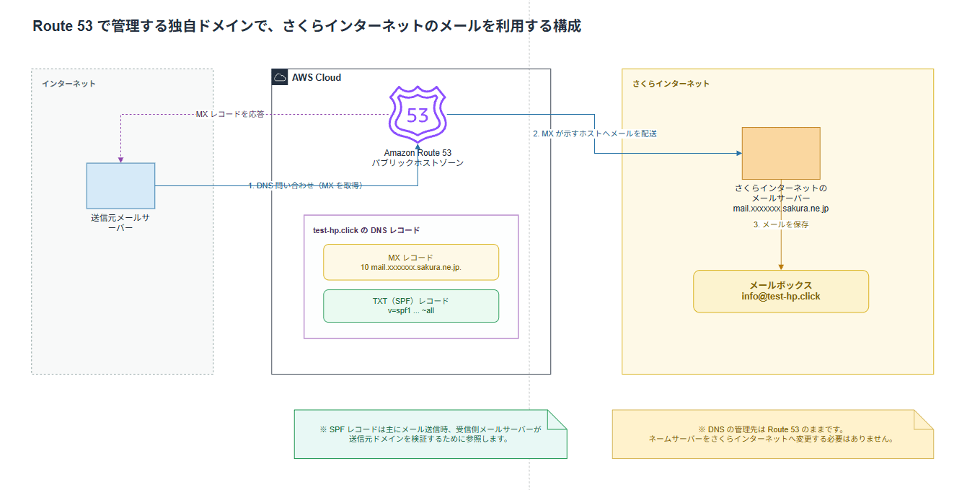The height and width of the screenshot is (490, 980).
Task: Click the 送信元メールサーバー caption text
Action: (x=120, y=223)
